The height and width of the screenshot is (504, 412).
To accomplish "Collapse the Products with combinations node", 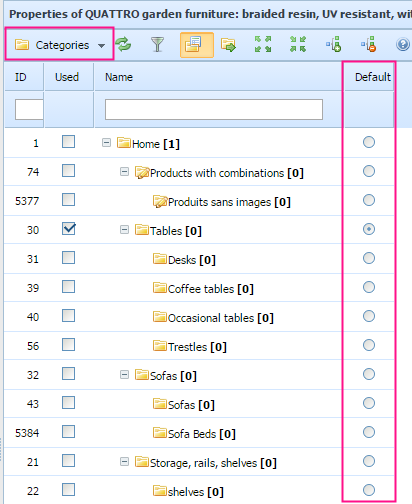I will [x=124, y=172].
